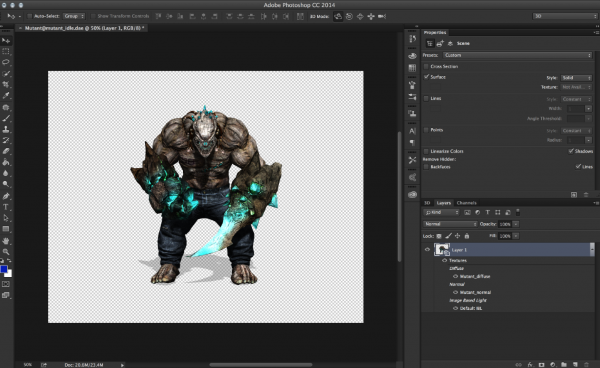
Task: Select the Eyedropper tool
Action: click(6, 96)
